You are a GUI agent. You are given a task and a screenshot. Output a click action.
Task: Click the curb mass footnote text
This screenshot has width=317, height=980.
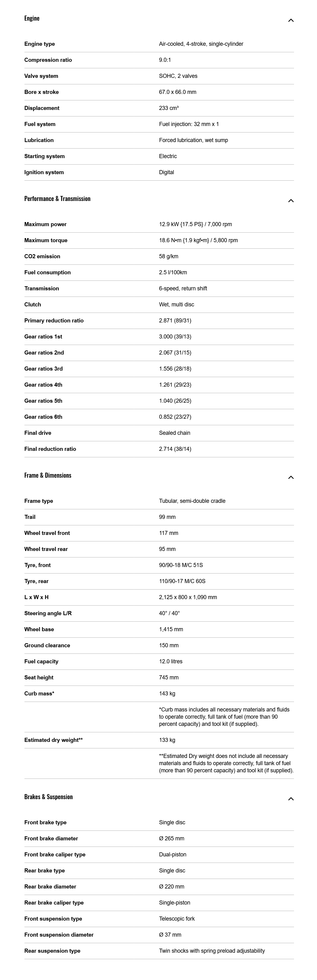[224, 717]
